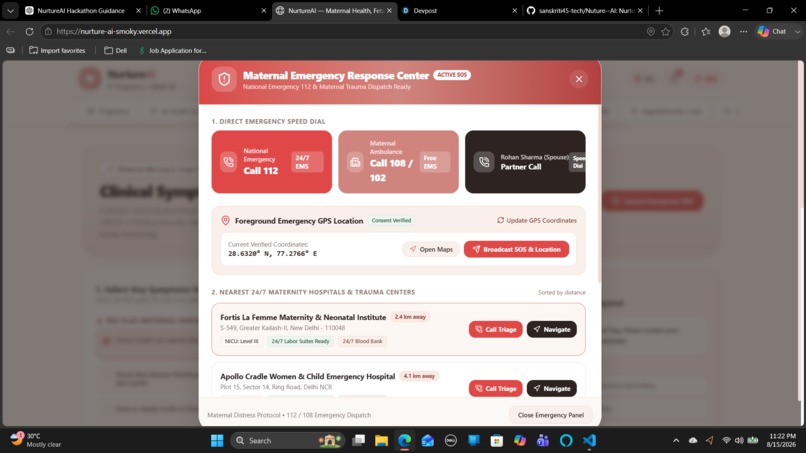Image resolution: width=806 pixels, height=453 pixels.
Task: Refresh the page
Action: [29, 31]
